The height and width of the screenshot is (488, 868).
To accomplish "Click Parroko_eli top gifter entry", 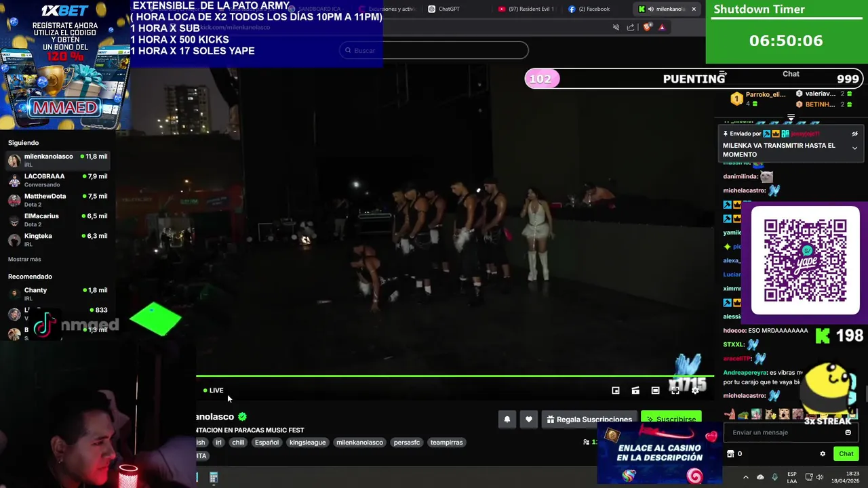I will (x=759, y=99).
